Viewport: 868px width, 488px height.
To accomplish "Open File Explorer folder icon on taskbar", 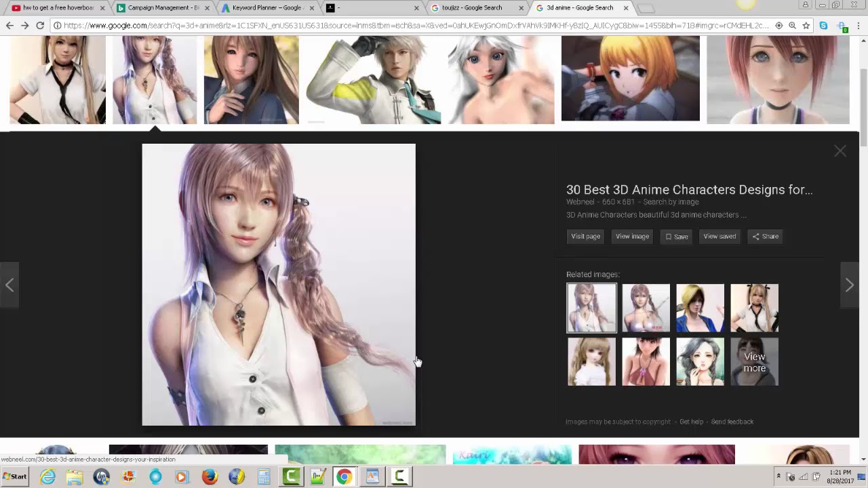I will [x=75, y=476].
